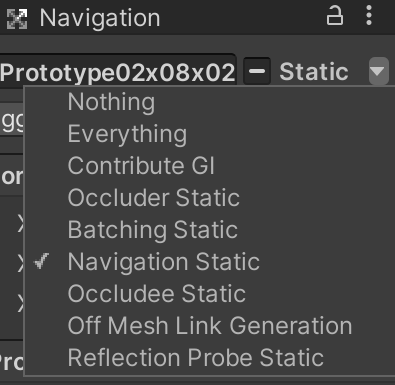395x385 pixels.
Task: Toggle the inspector lock icon
Action: tap(334, 17)
